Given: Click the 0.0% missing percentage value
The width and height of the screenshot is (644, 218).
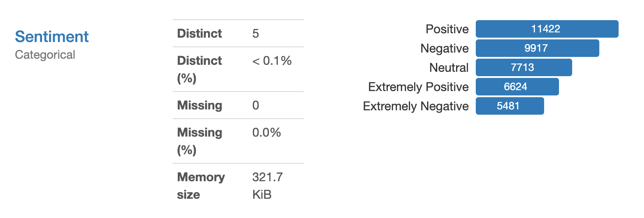Looking at the screenshot, I should [x=266, y=132].
